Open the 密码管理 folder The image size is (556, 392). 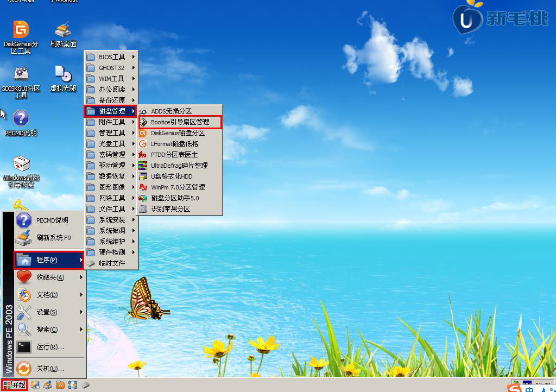[x=111, y=155]
